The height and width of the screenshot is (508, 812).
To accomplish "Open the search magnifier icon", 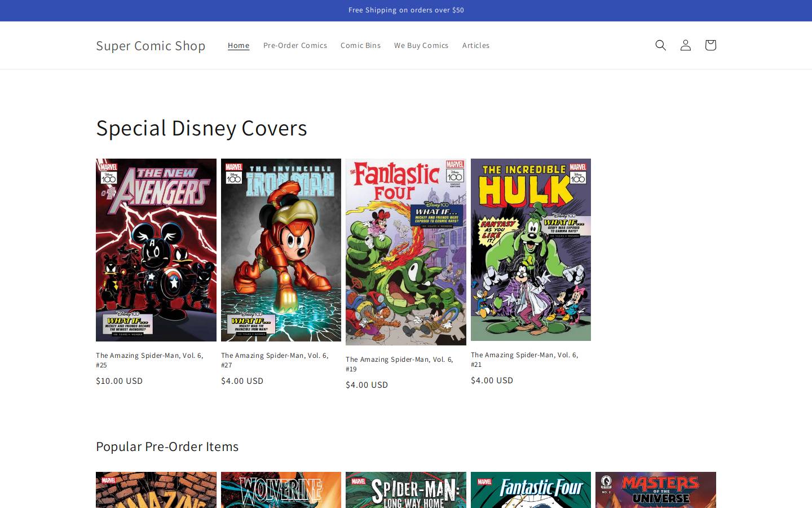I will point(660,45).
